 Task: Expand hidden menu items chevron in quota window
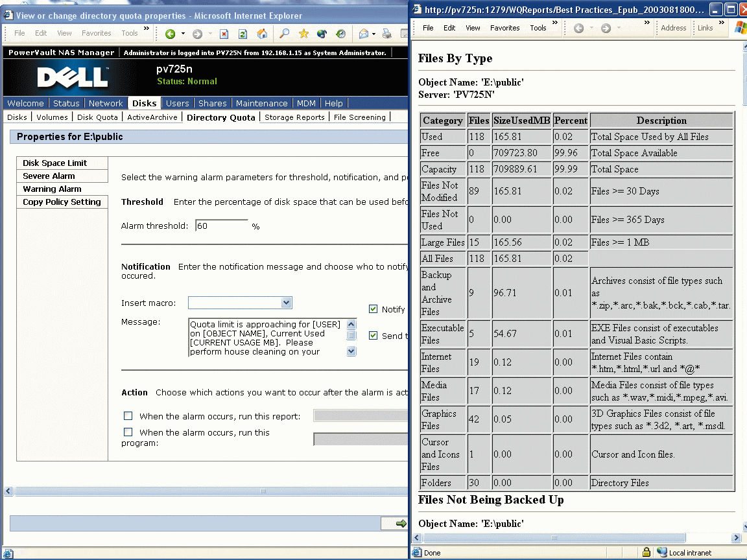click(x=147, y=29)
